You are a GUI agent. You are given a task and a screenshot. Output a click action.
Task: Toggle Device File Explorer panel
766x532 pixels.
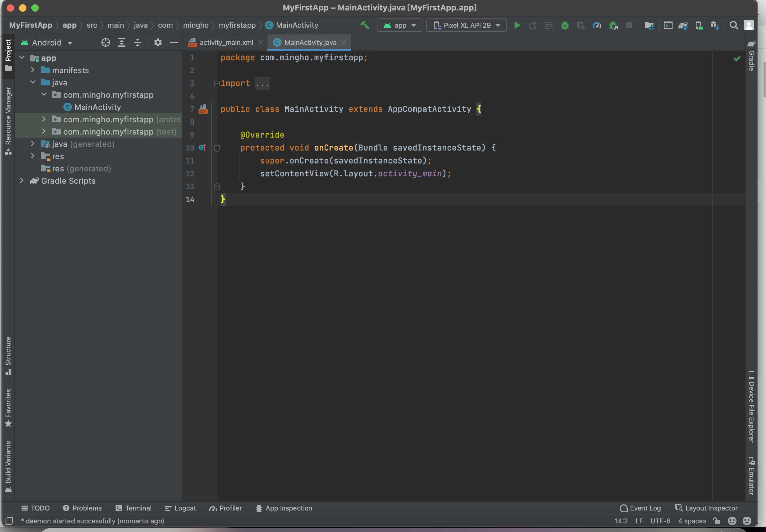click(x=751, y=407)
